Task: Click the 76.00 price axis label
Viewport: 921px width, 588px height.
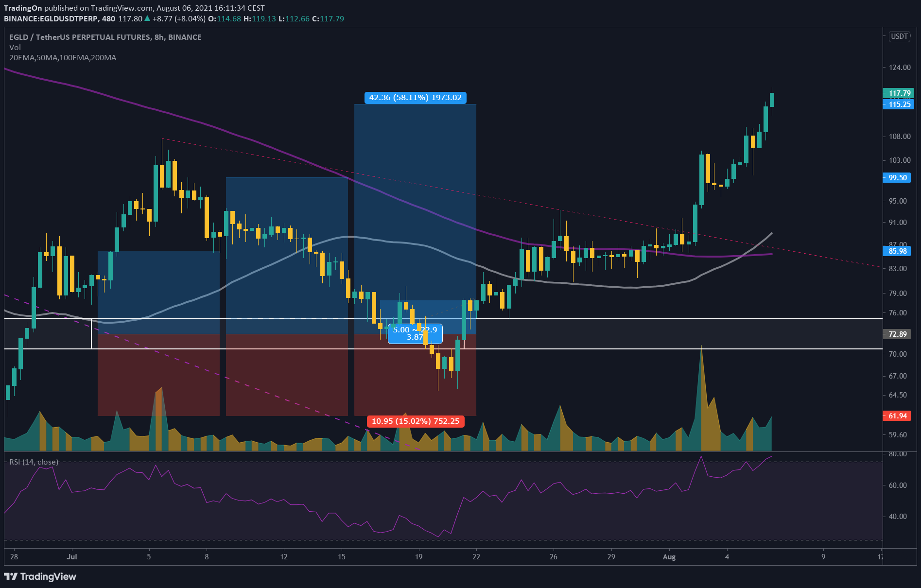Action: [x=898, y=313]
